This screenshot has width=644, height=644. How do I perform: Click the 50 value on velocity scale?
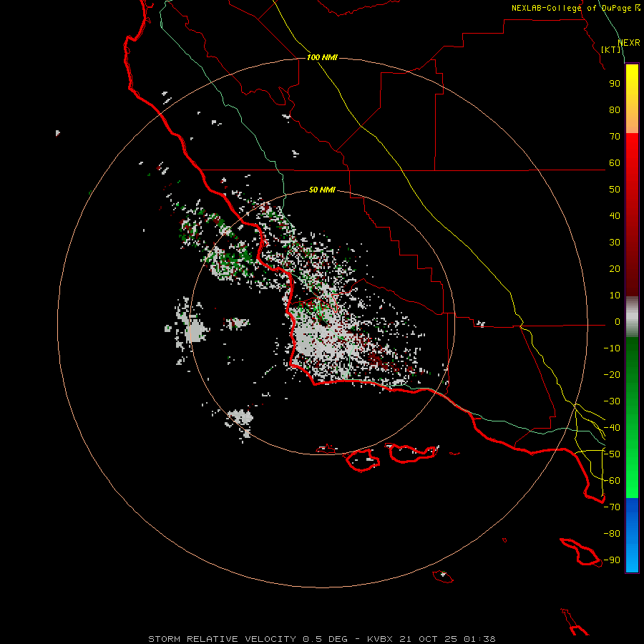(x=615, y=190)
